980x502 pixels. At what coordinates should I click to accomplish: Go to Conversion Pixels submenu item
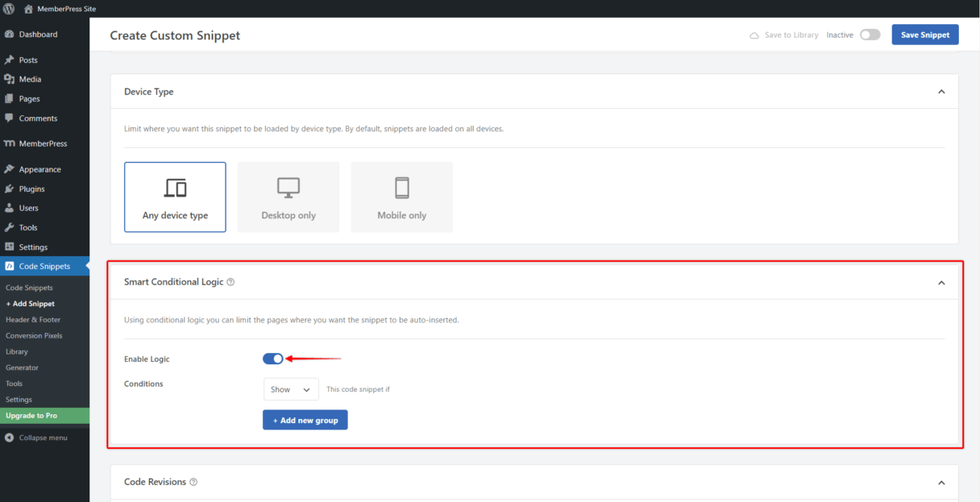pos(34,335)
